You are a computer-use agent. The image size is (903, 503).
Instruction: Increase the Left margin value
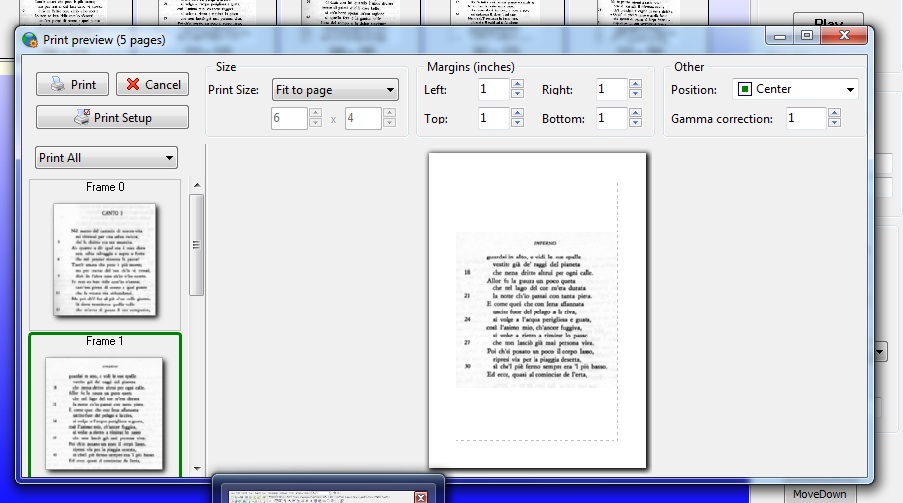(517, 84)
